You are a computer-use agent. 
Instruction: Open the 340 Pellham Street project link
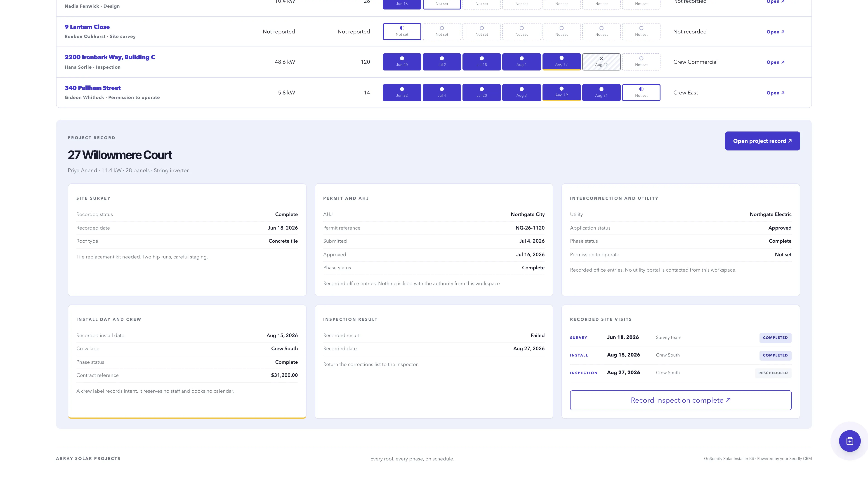point(92,88)
